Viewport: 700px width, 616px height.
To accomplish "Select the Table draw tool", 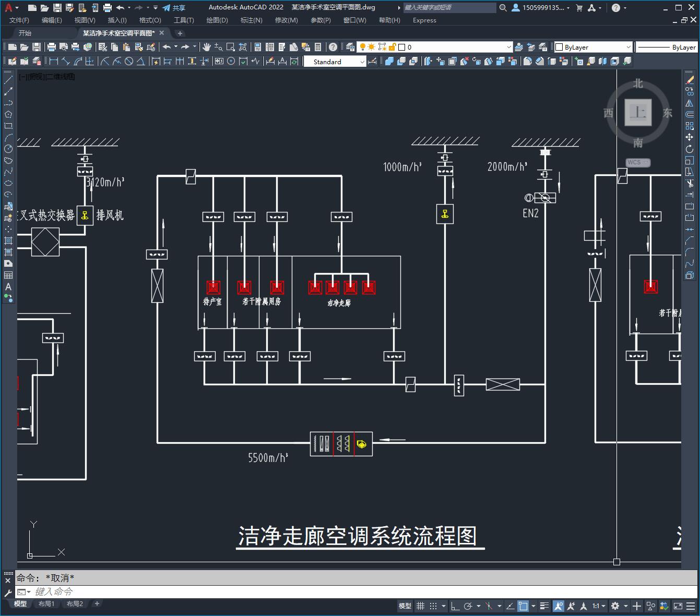I will (x=8, y=275).
